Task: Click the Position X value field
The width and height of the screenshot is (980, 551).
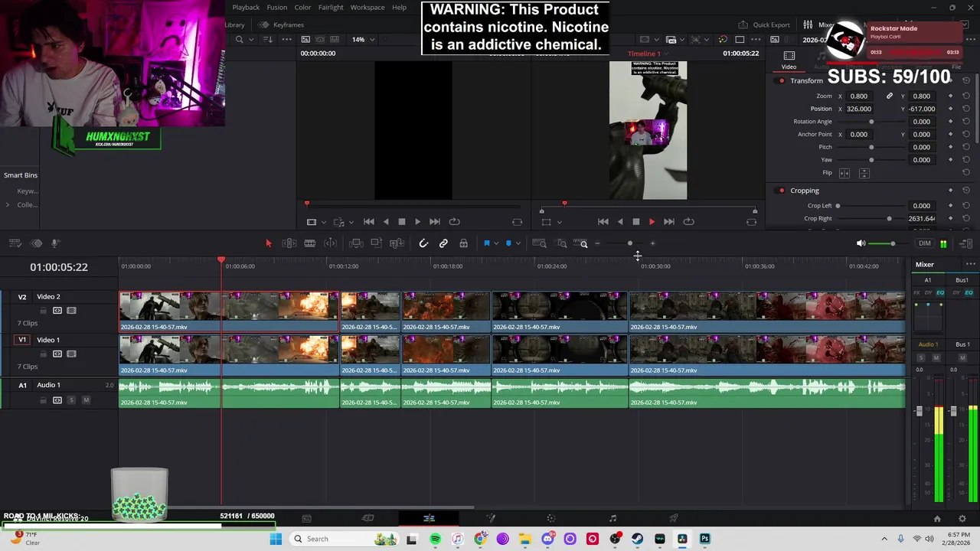Action: point(859,109)
